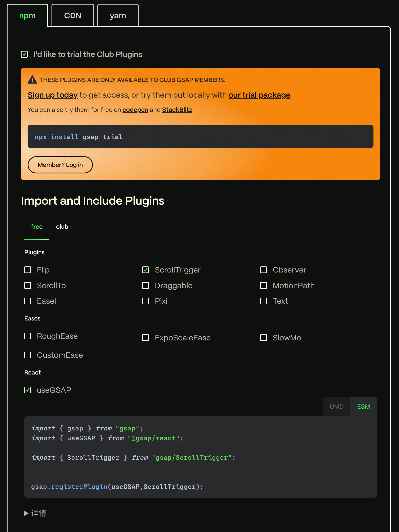Click the warning triangle icon
The height and width of the screenshot is (532, 399).
pyautogui.click(x=32, y=80)
